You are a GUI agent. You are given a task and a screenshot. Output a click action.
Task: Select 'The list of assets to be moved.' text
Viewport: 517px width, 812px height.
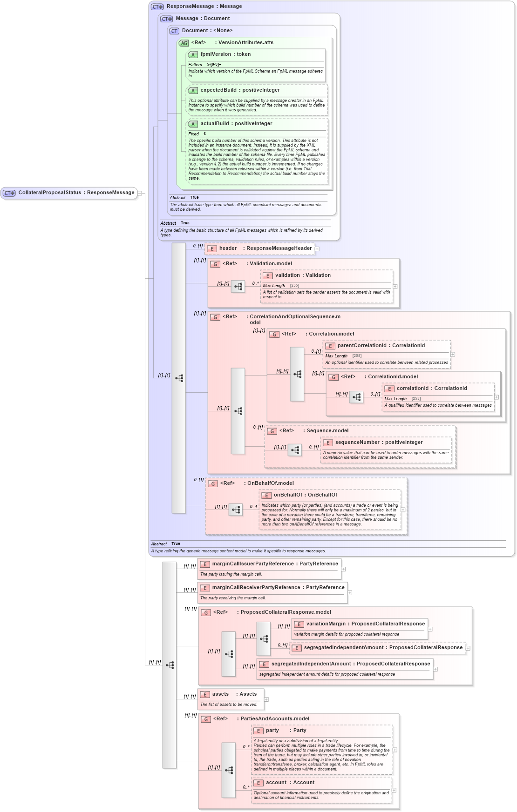[x=229, y=705]
